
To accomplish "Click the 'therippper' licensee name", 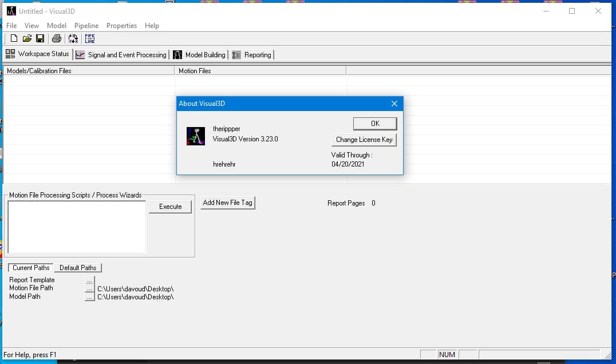I will click(x=226, y=129).
